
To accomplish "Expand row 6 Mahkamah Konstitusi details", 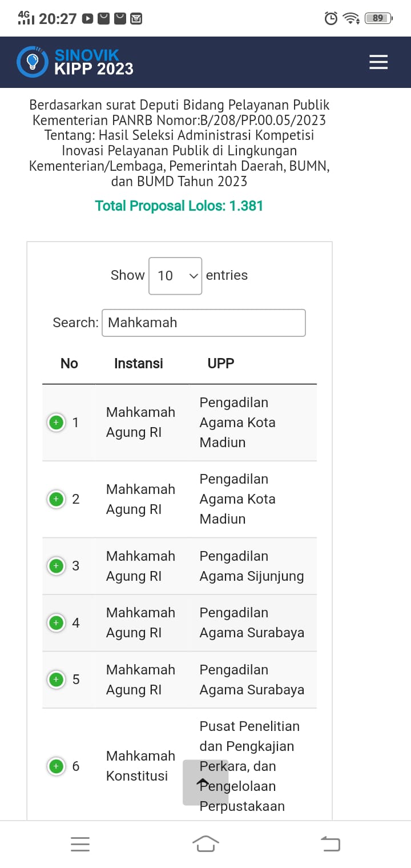I will pos(56,766).
